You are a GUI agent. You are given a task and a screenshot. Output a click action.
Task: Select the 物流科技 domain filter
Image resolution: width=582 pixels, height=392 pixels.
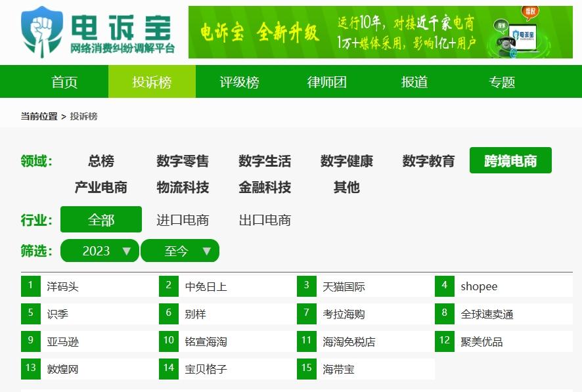[183, 187]
